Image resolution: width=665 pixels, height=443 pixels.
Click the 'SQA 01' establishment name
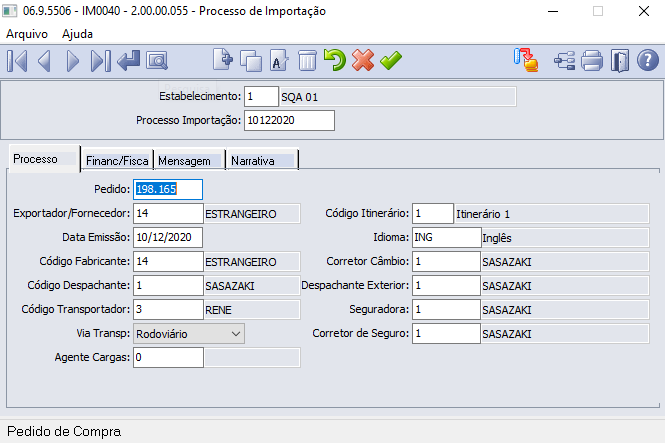pos(299,97)
